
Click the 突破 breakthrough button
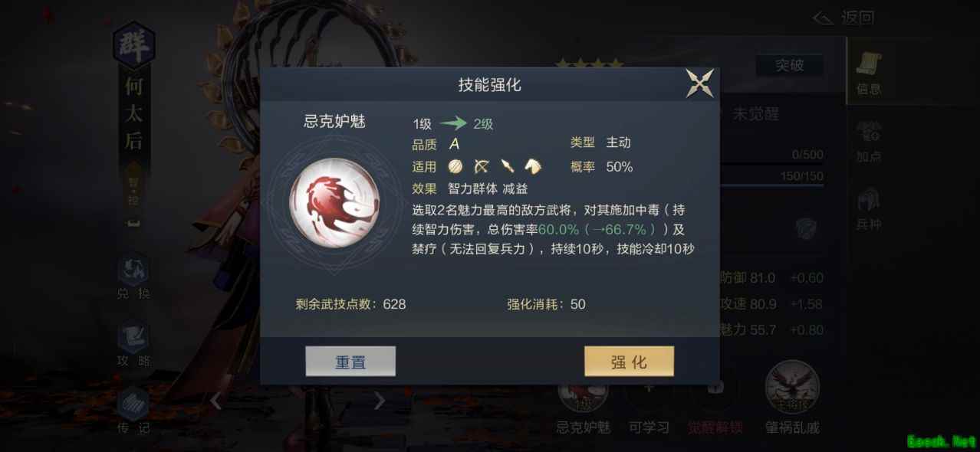(789, 66)
